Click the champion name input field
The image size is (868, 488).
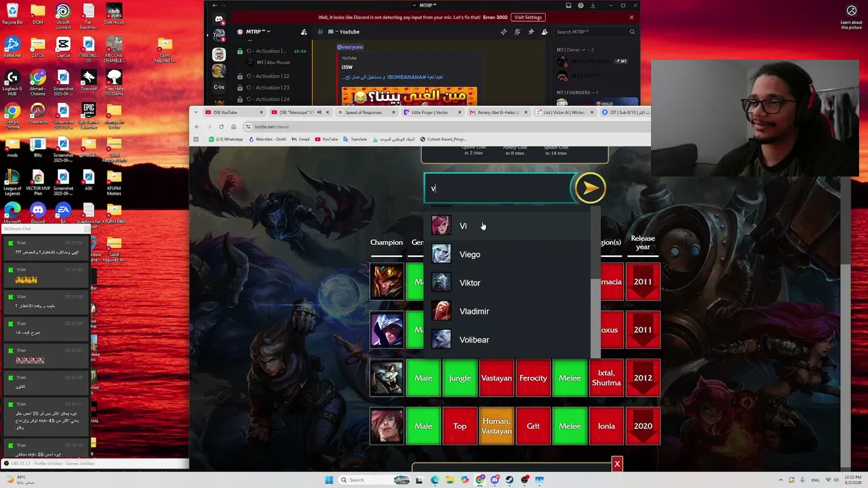(500, 188)
